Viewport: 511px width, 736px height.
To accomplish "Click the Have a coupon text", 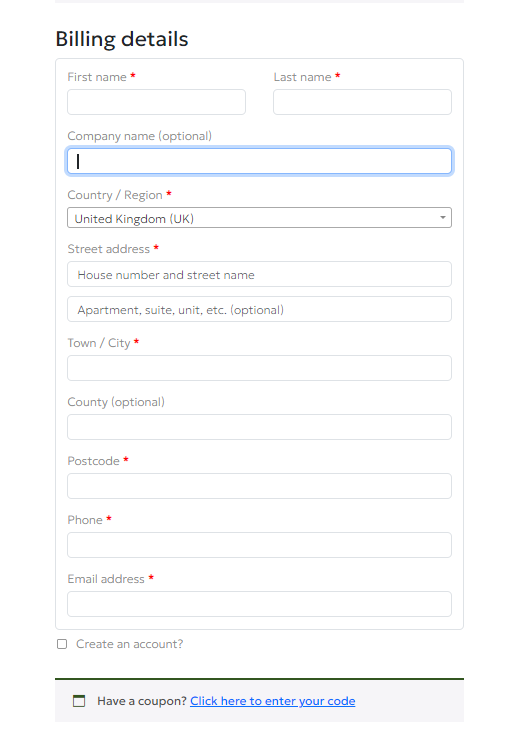I will click(x=142, y=701).
